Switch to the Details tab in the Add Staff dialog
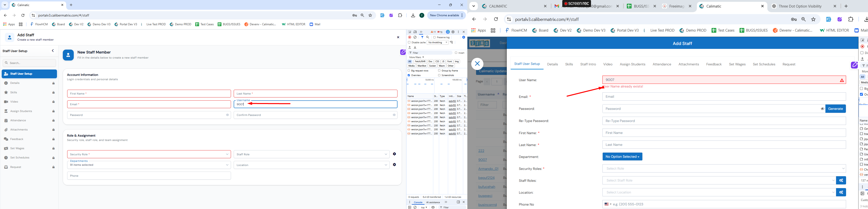Viewport: 868px width, 209px height. (552, 64)
